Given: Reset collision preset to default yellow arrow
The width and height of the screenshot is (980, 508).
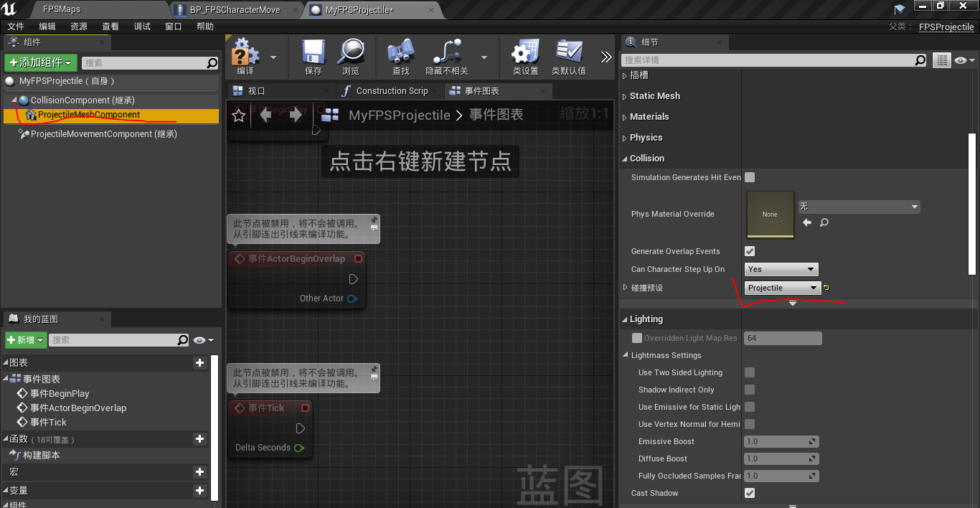Looking at the screenshot, I should [x=826, y=288].
